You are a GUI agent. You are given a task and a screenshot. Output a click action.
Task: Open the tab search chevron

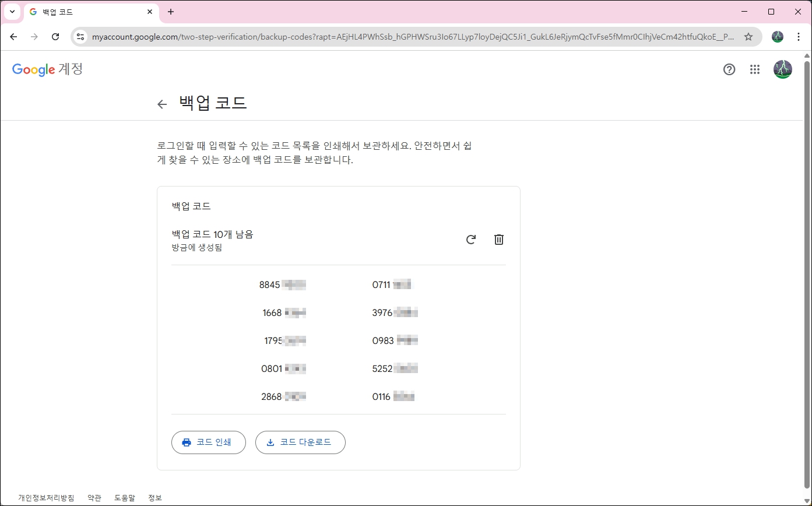(12, 12)
